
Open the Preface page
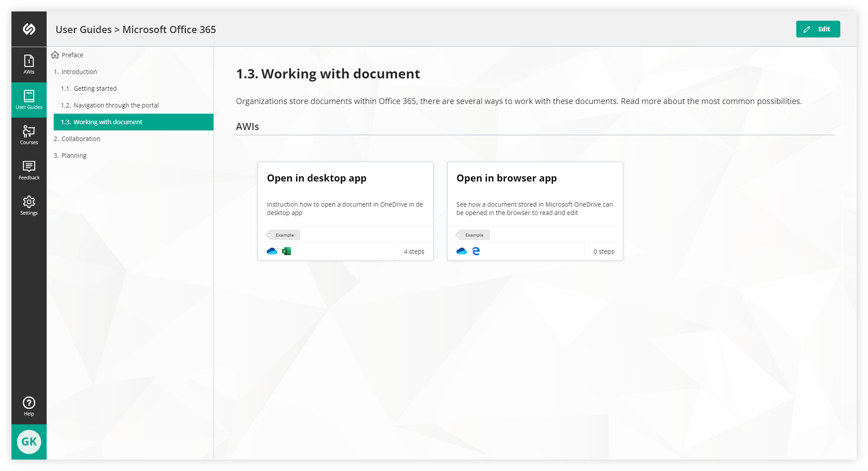click(72, 55)
